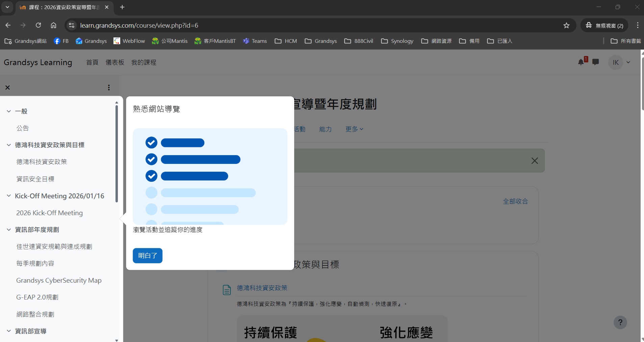Viewport: 644px width, 342px height.
Task: Open the messaging chat icon
Action: (x=595, y=62)
